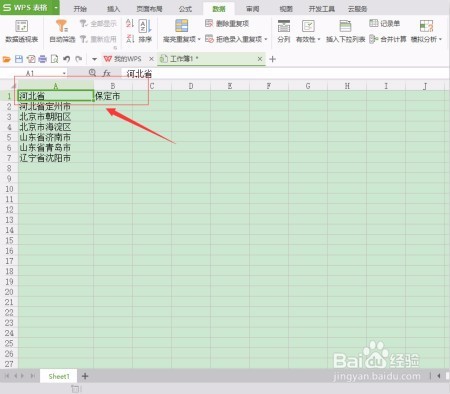450x394 pixels.
Task: Expand the quick access toolbar dropdown
Action: (x=94, y=59)
